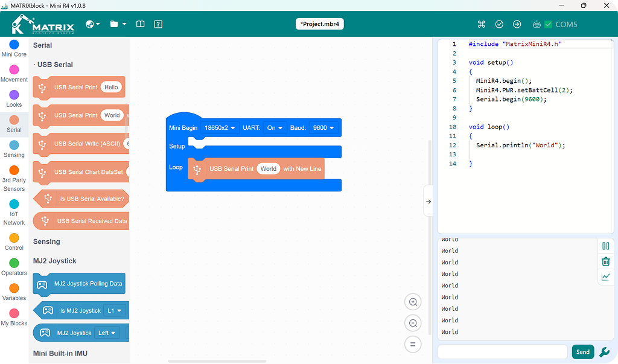
Task: Clear serial monitor with the trash icon
Action: pyautogui.click(x=606, y=261)
